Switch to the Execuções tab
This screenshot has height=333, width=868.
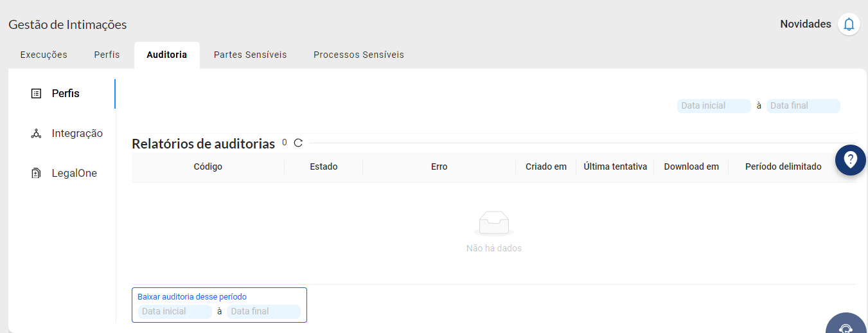44,55
